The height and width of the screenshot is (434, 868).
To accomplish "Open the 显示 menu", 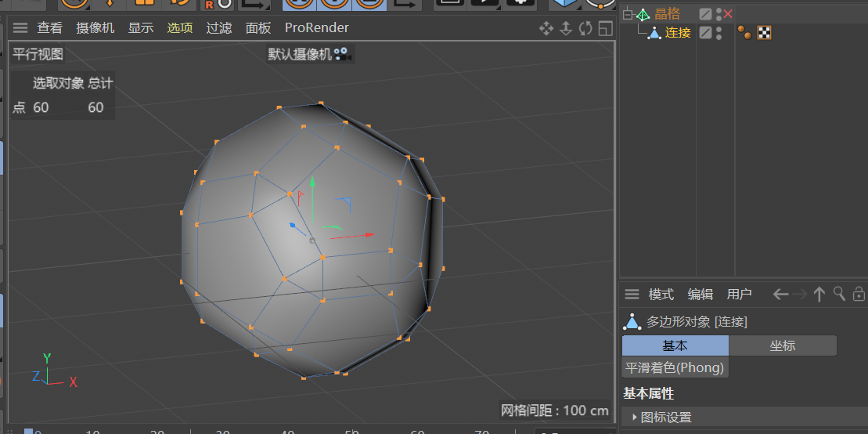I will tap(141, 27).
